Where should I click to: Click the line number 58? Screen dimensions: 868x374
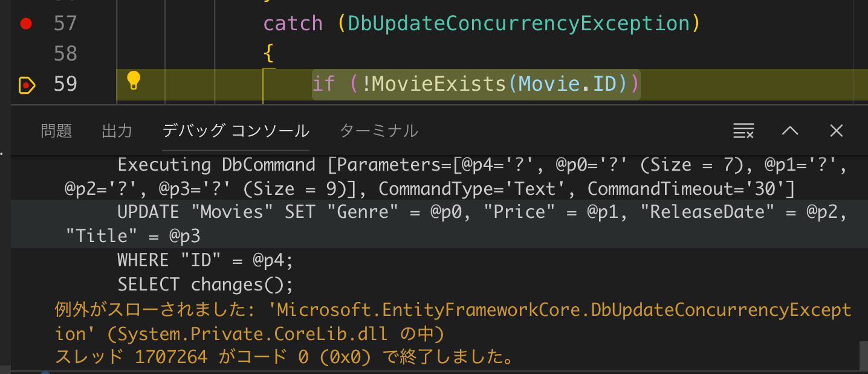pos(68,53)
